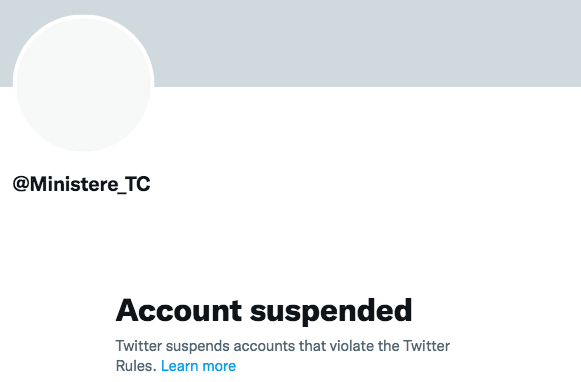Click the first "Twitter" word in description
Screen dimensions: 581x382
139,346
